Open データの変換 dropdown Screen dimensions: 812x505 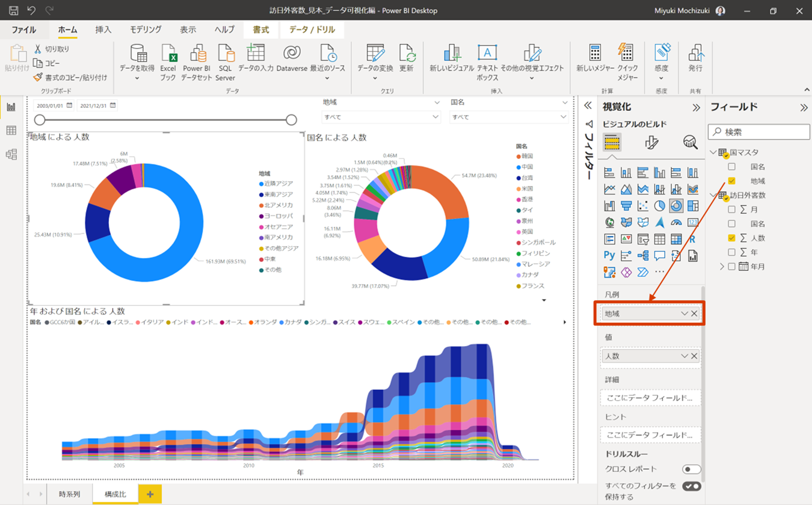375,78
